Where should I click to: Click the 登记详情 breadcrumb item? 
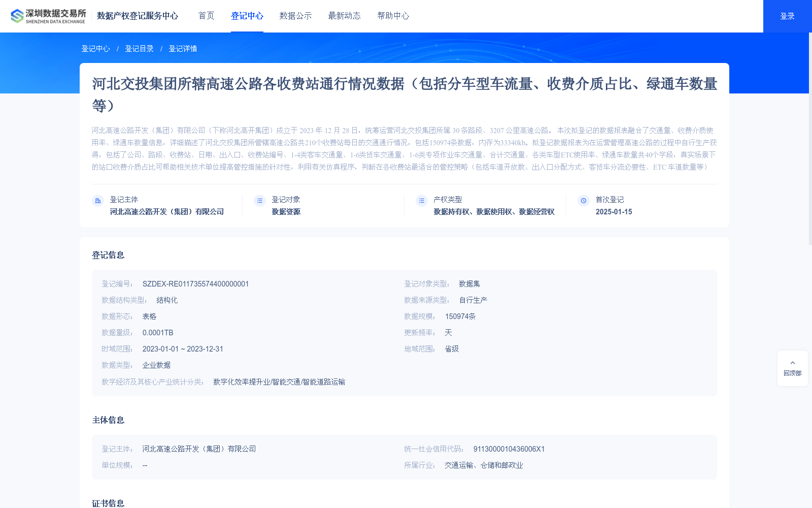pos(183,49)
